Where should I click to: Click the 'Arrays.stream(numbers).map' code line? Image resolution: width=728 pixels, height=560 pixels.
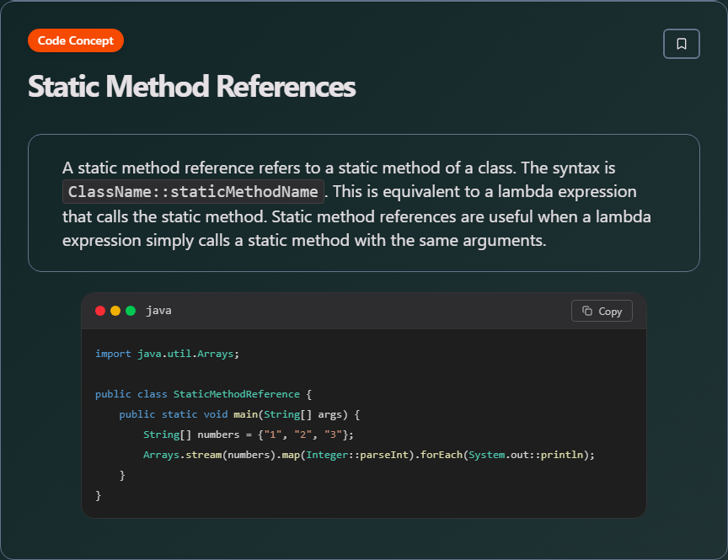pos(369,455)
